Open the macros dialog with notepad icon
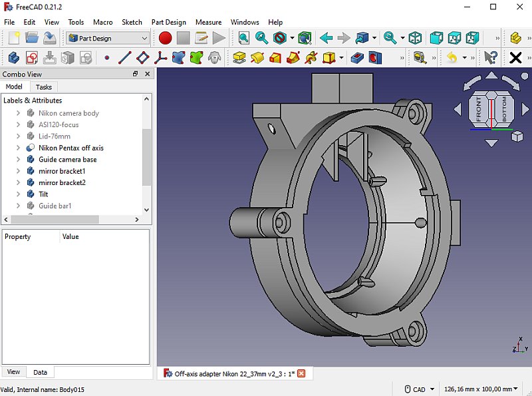This screenshot has width=532, height=396. tap(201, 38)
